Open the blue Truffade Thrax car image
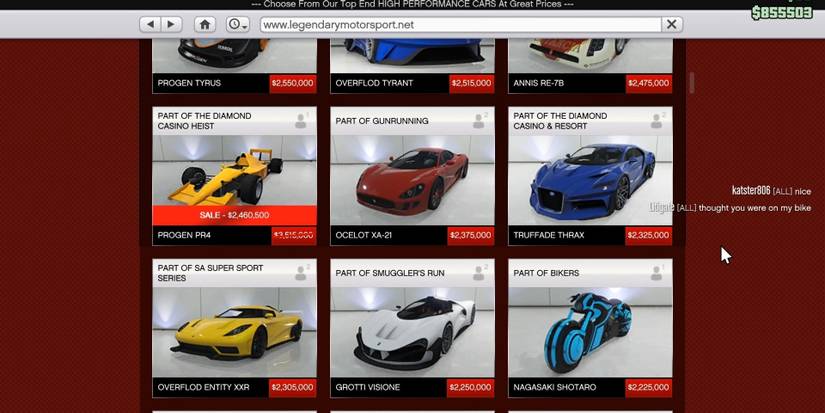This screenshot has width=825, height=413. pos(590,180)
